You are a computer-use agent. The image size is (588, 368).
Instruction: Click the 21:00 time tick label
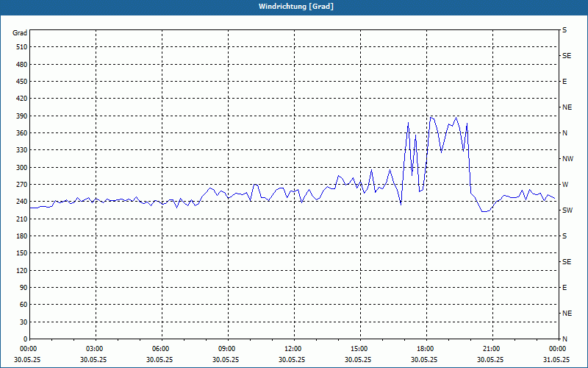pos(490,349)
